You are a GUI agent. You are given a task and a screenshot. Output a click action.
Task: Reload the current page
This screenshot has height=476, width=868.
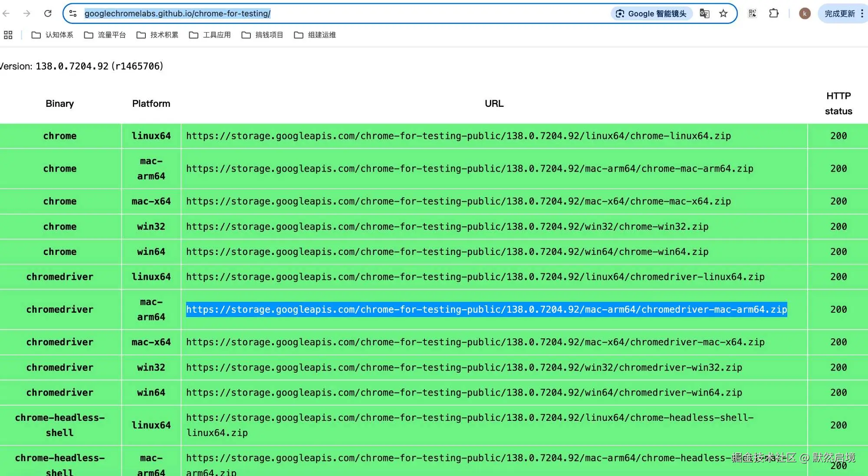(48, 13)
